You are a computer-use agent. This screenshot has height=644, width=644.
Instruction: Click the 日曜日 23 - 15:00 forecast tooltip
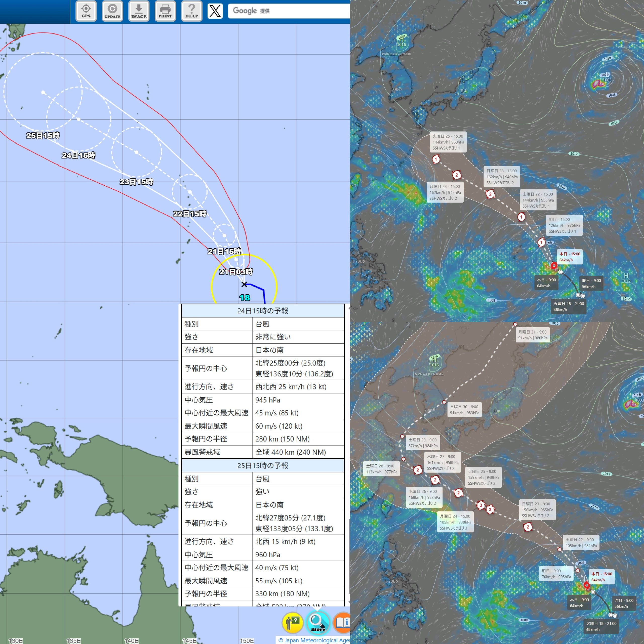(x=502, y=177)
